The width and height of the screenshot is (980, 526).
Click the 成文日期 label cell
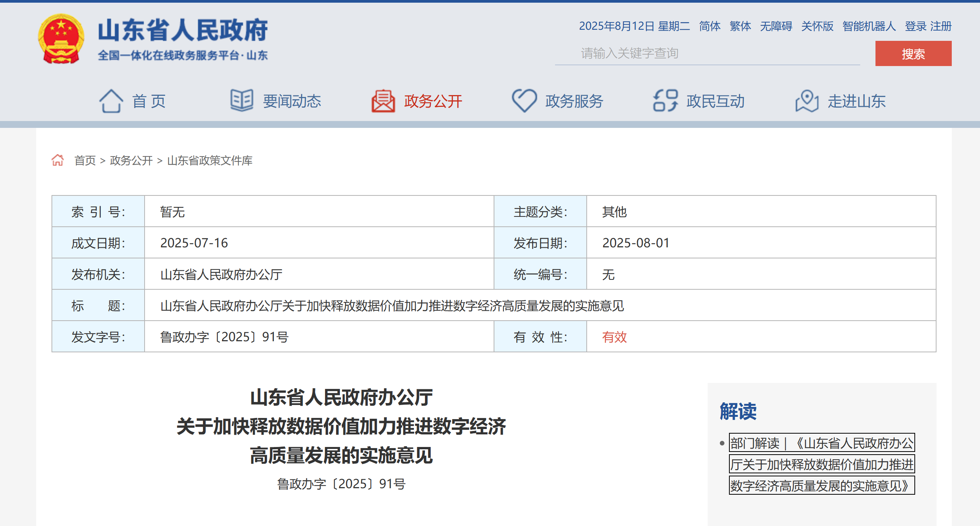[x=98, y=243]
